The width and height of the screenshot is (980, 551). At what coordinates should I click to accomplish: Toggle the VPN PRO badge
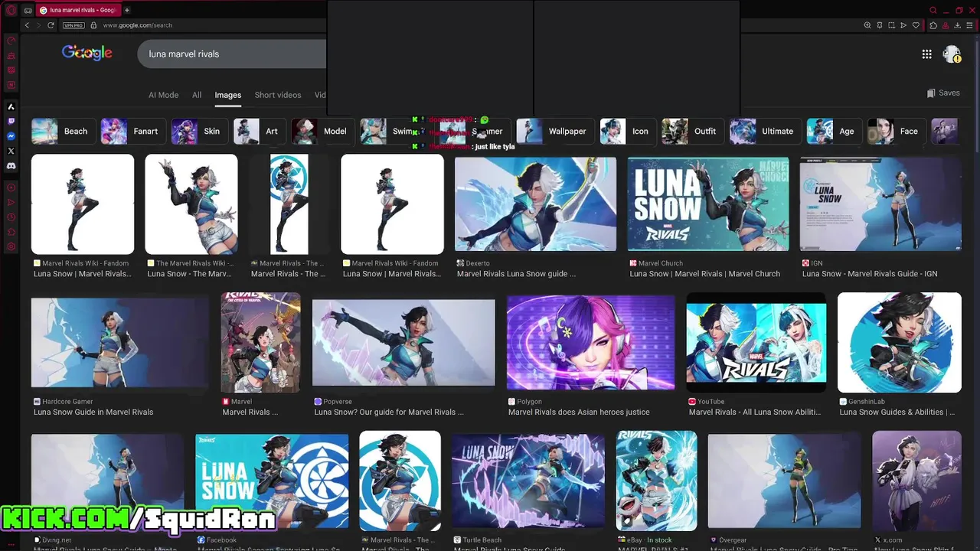pyautogui.click(x=73, y=25)
